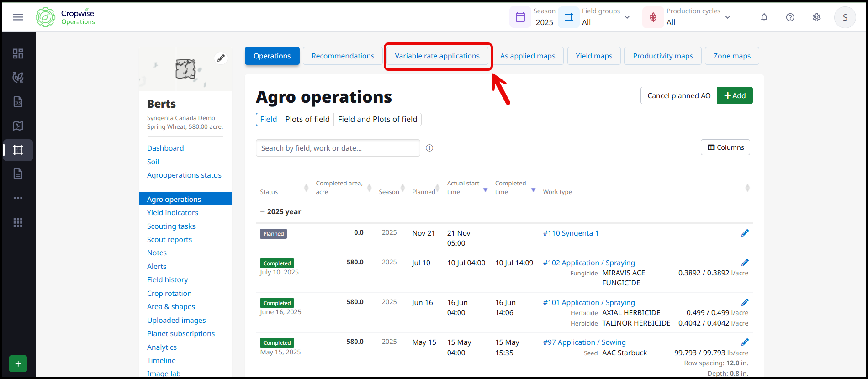Open the help question mark icon
The height and width of the screenshot is (379, 868).
[x=790, y=17]
